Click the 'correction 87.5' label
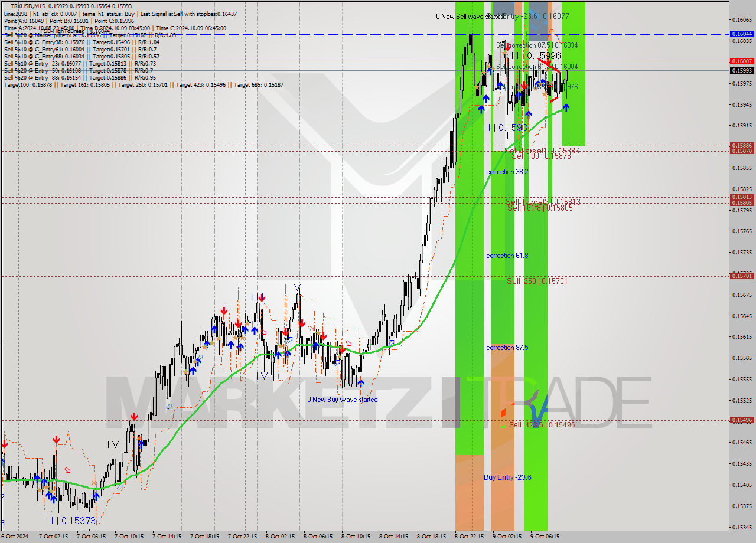 pyautogui.click(x=507, y=348)
